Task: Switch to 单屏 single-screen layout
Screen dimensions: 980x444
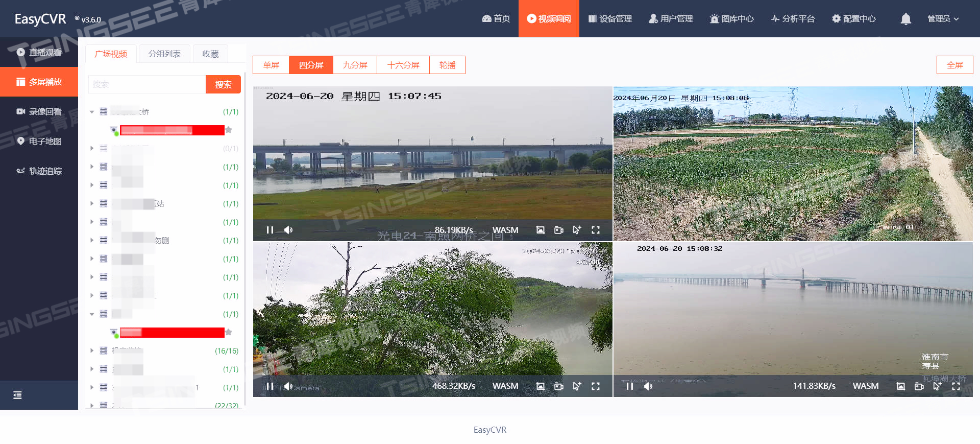Action: (271, 65)
